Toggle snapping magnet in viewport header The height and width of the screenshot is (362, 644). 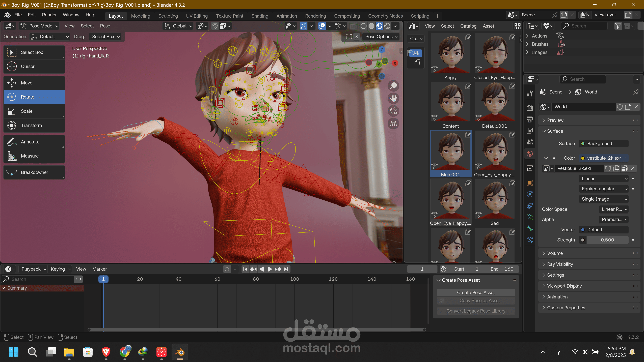pos(214,26)
